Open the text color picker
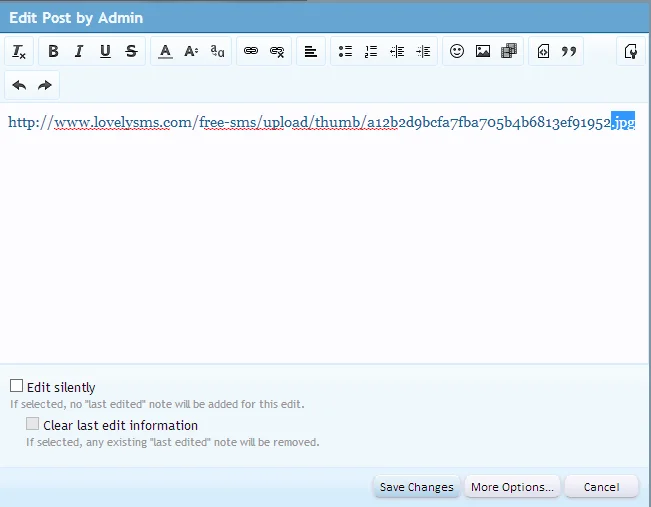This screenshot has height=507, width=651. coord(166,52)
